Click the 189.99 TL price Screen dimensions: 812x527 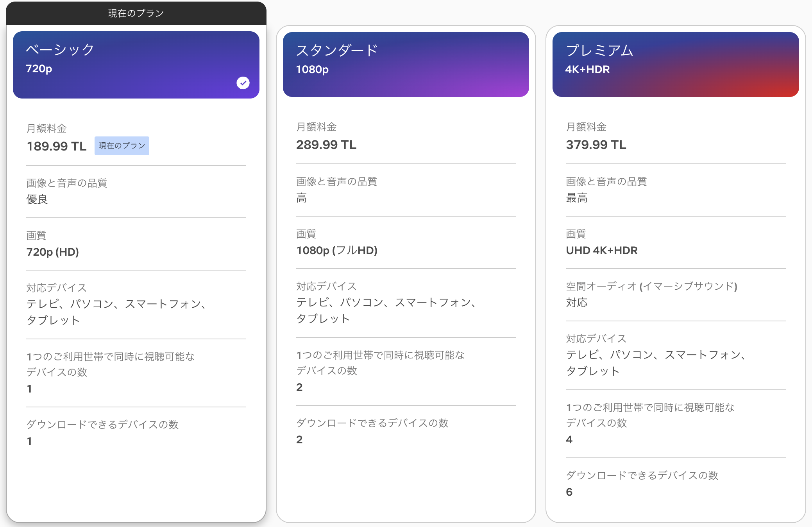click(57, 146)
